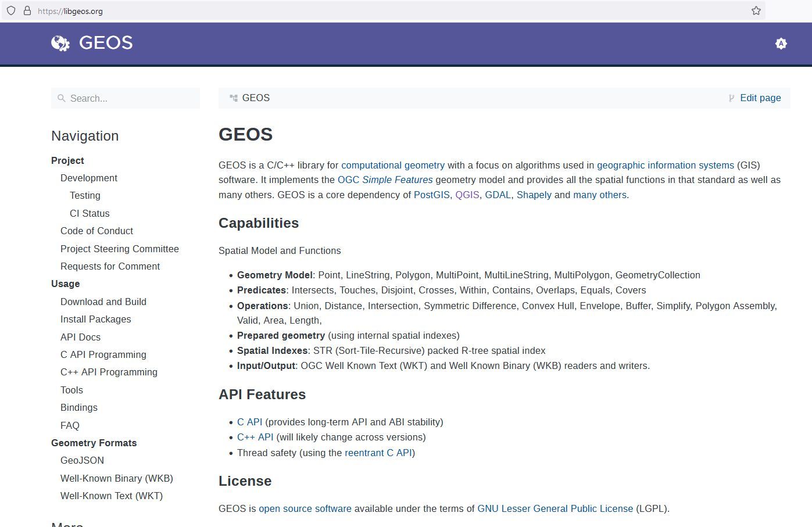The height and width of the screenshot is (527, 812).
Task: Click the padlock site security icon
Action: coord(27,10)
